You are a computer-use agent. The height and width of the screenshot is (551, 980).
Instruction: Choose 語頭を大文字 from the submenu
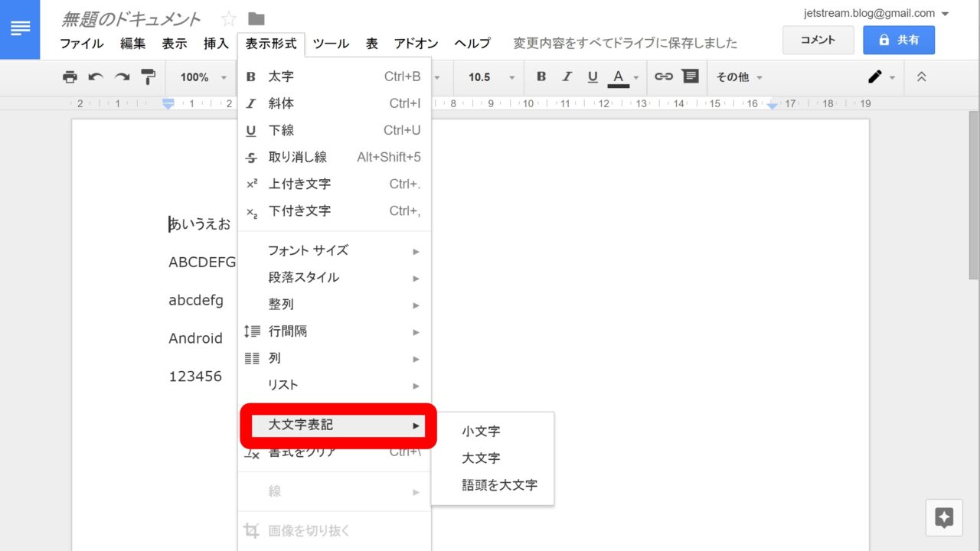[x=499, y=485]
